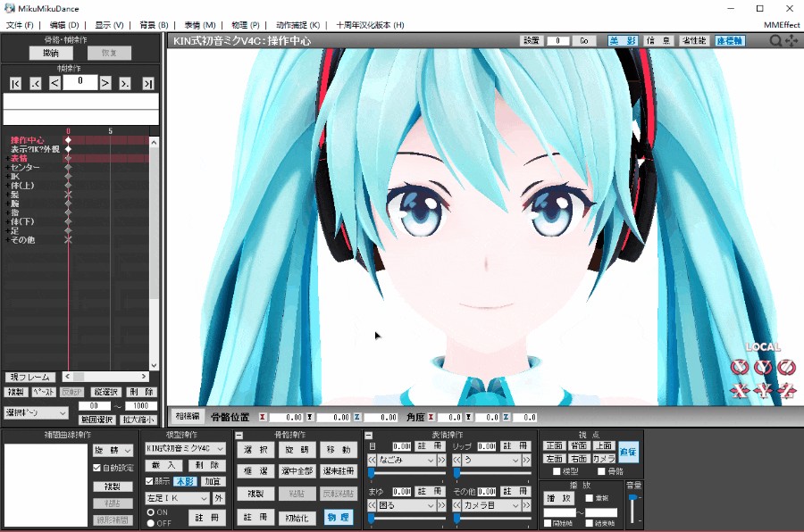This screenshot has width=804, height=532.
Task: Click the local X rotation handle icon
Action: pos(740,367)
